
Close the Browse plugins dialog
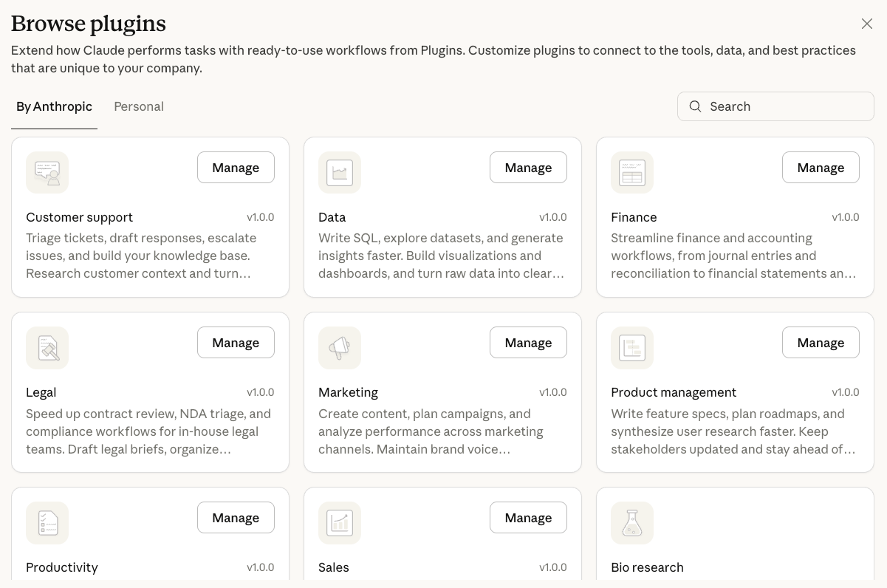(867, 24)
